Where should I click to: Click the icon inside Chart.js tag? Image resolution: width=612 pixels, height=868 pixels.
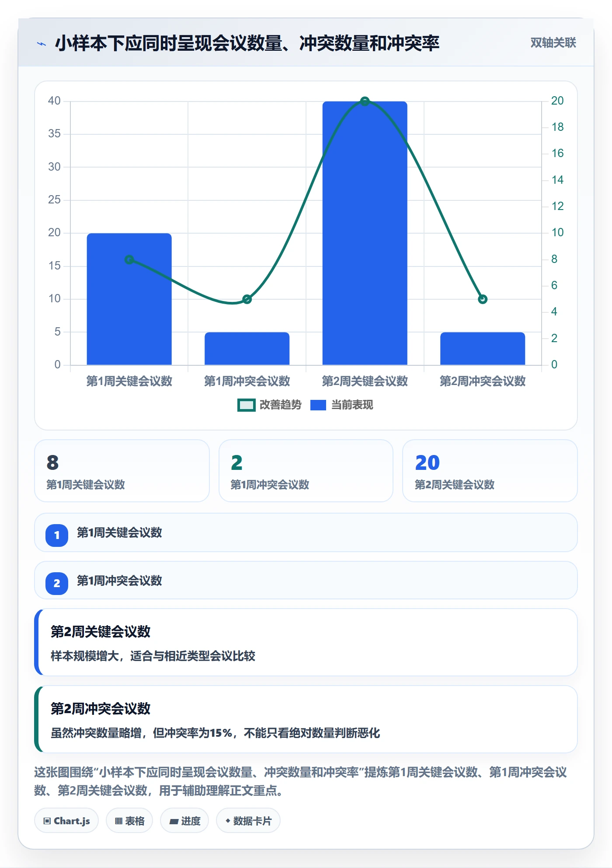coord(47,821)
